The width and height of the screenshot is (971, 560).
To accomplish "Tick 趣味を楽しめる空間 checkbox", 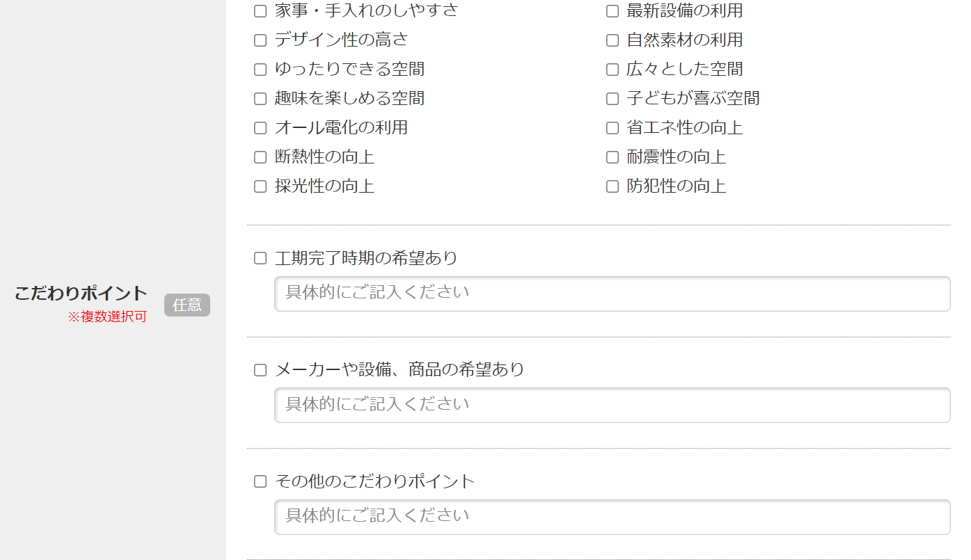I will coord(260,99).
